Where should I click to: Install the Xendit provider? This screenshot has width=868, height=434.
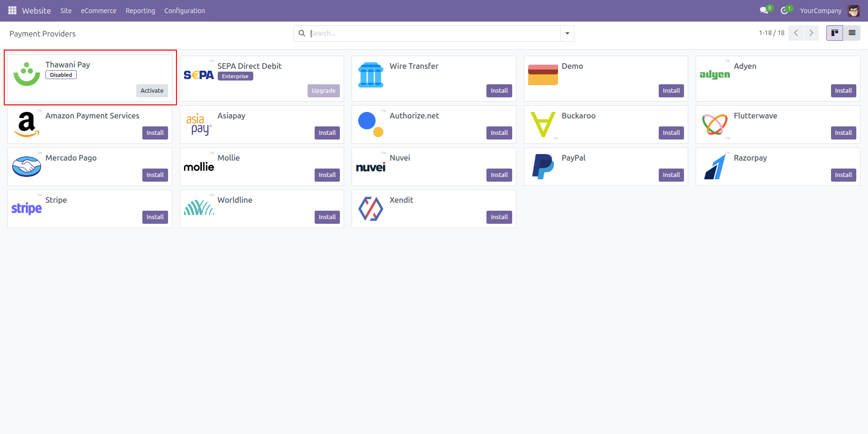(499, 217)
